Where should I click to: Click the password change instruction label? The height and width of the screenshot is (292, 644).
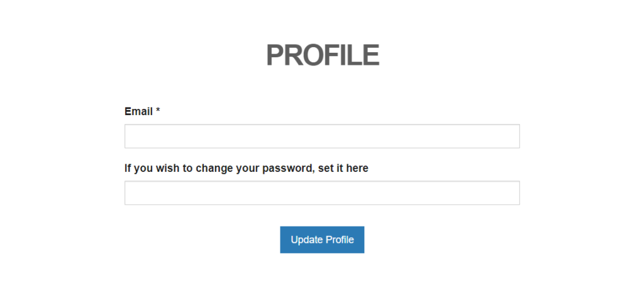click(247, 168)
